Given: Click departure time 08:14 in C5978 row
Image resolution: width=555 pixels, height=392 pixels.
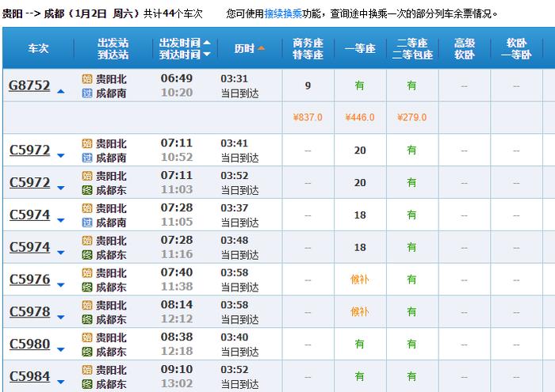Looking at the screenshot, I should 177,304.
